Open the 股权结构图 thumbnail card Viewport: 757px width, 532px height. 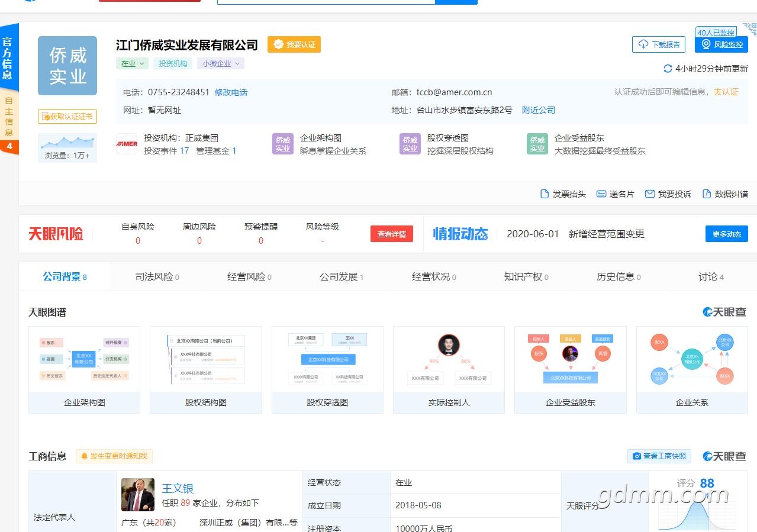tap(206, 370)
